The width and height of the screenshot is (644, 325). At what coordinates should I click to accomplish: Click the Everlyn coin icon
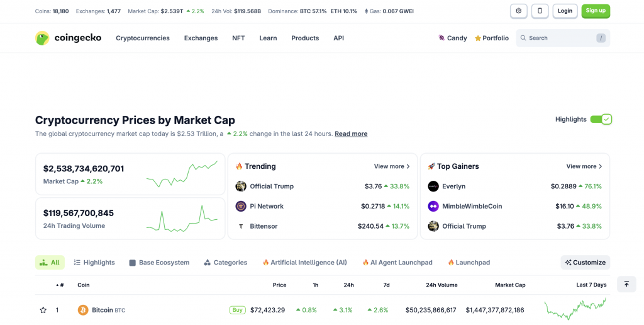click(x=433, y=186)
